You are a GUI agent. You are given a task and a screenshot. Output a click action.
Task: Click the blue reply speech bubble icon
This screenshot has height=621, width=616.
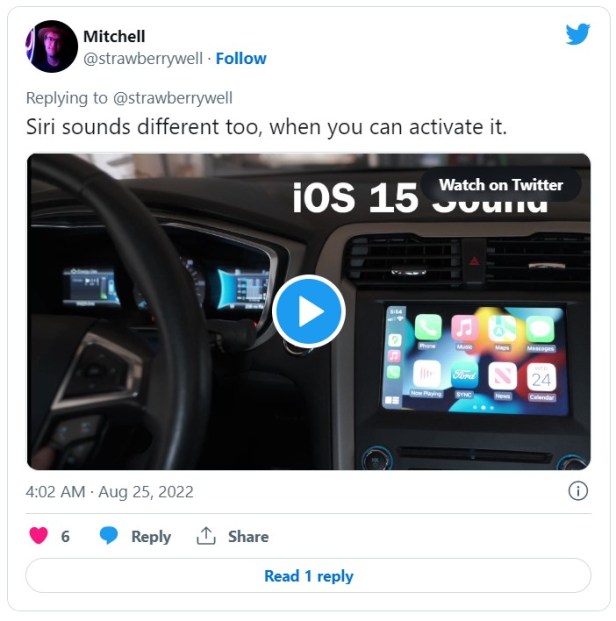(109, 535)
